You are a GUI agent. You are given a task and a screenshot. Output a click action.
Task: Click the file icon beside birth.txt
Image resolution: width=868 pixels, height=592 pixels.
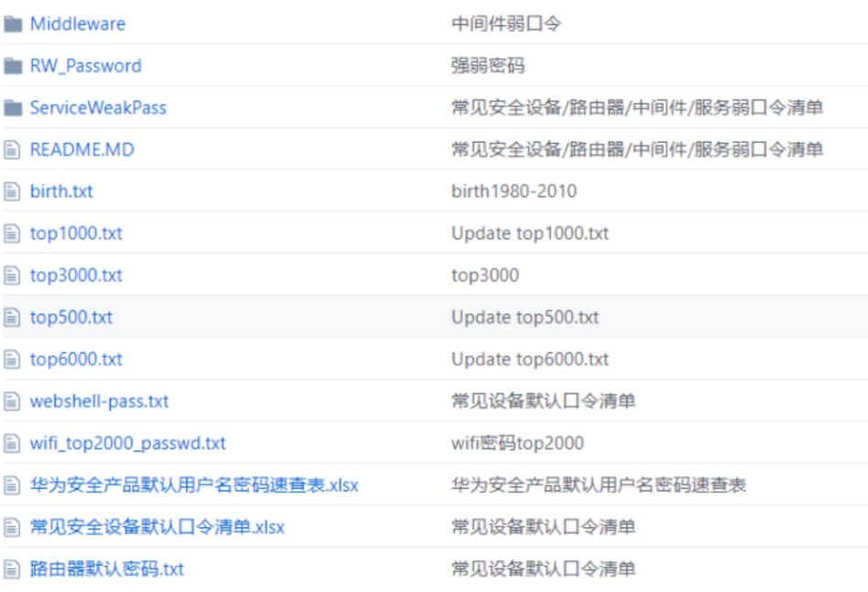[12, 191]
